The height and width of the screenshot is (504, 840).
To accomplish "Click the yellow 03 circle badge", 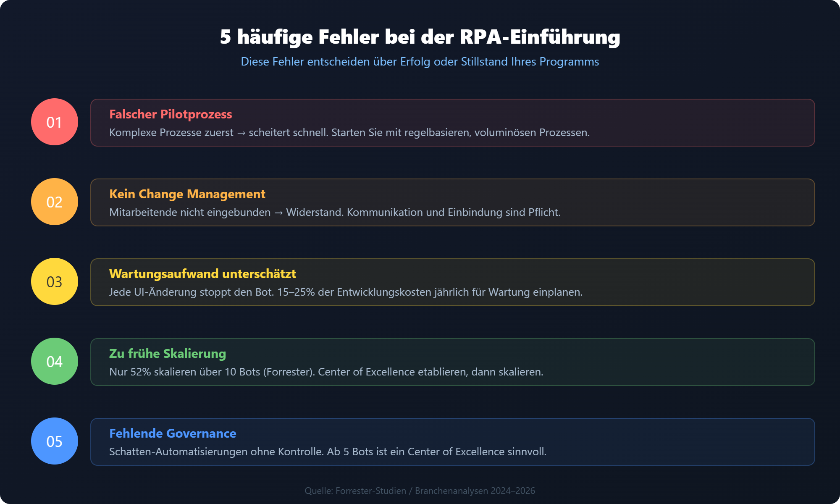I will pos(55,281).
